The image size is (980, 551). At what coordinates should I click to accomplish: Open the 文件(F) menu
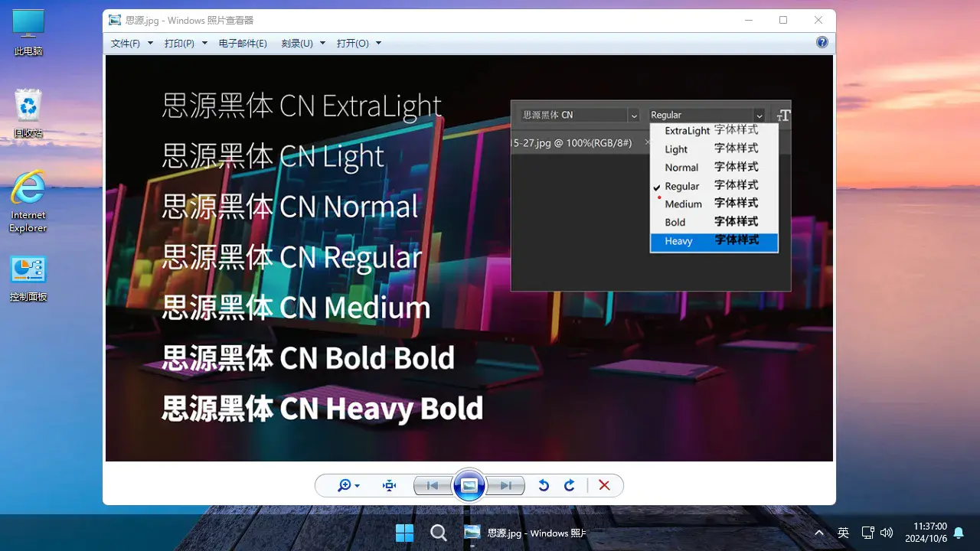[126, 44]
